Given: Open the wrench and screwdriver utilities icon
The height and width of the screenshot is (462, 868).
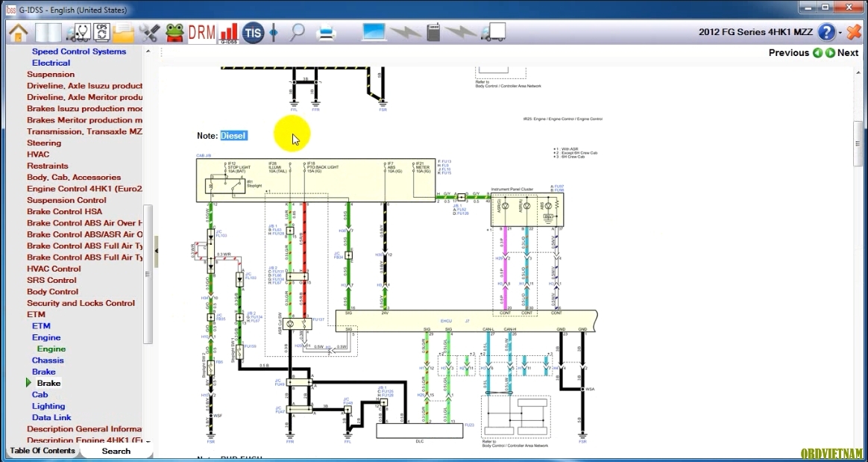Looking at the screenshot, I should [149, 33].
